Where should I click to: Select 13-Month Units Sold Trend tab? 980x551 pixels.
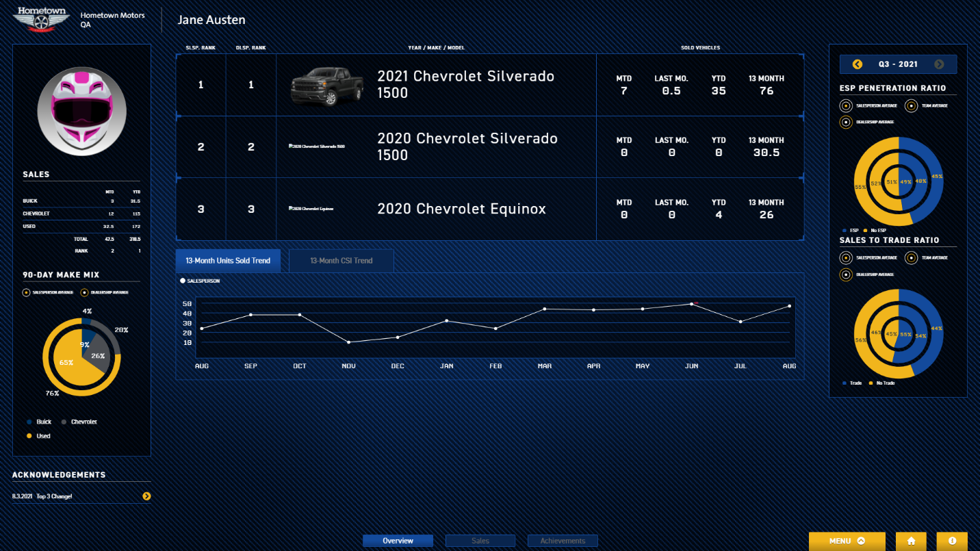tap(228, 261)
